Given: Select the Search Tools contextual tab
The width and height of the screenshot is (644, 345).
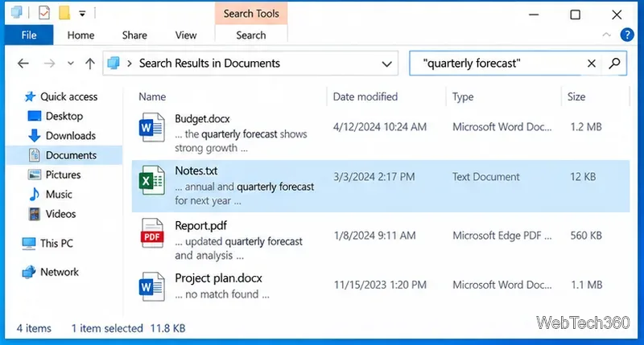Looking at the screenshot, I should pyautogui.click(x=251, y=14).
